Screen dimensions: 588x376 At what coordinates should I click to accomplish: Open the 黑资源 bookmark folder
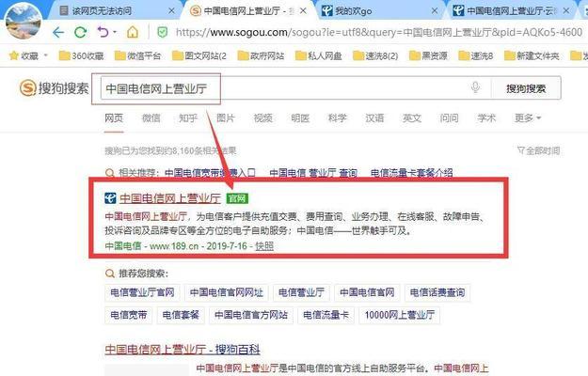coord(428,55)
